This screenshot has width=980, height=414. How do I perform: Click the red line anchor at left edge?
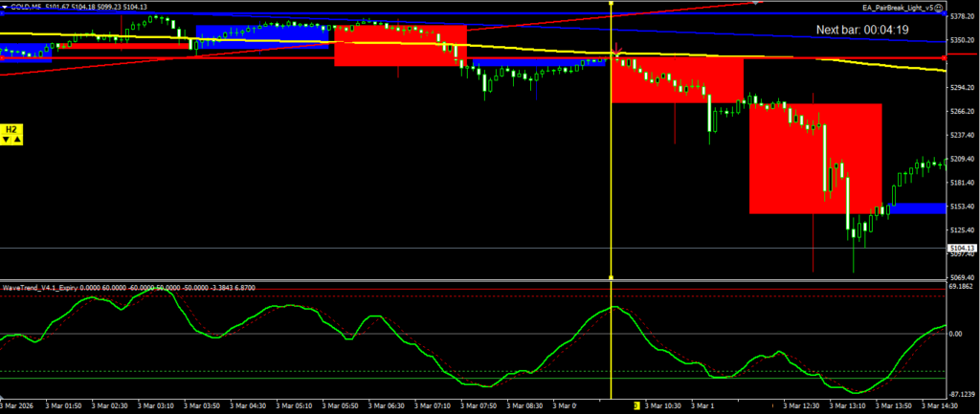tap(3, 57)
